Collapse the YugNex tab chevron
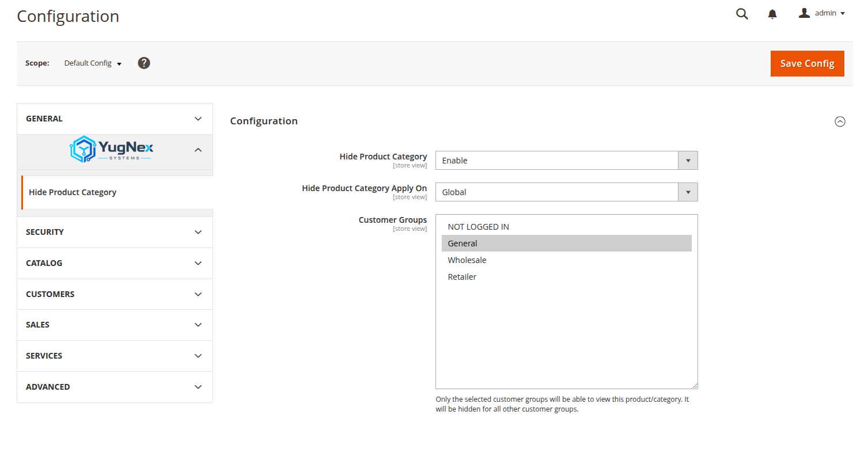 click(198, 150)
